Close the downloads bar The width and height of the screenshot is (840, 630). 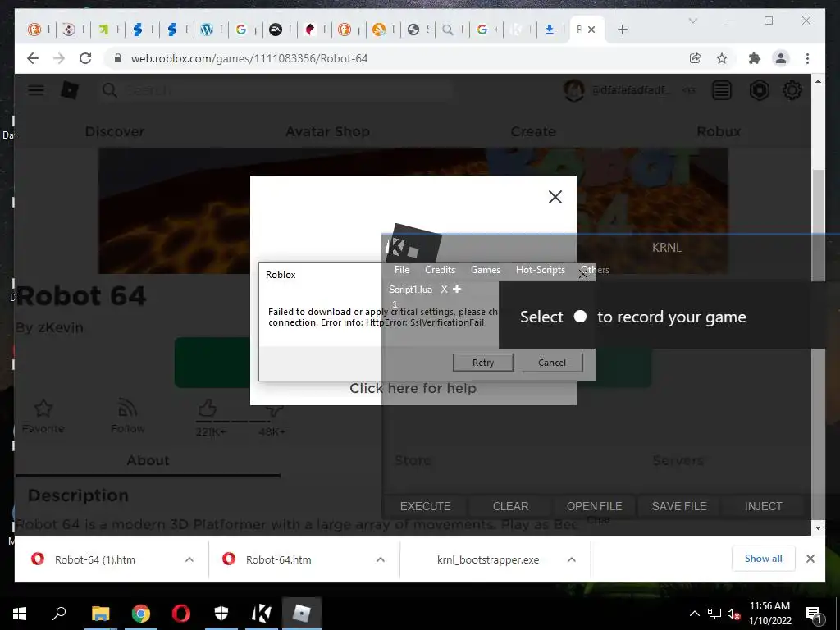coord(810,559)
